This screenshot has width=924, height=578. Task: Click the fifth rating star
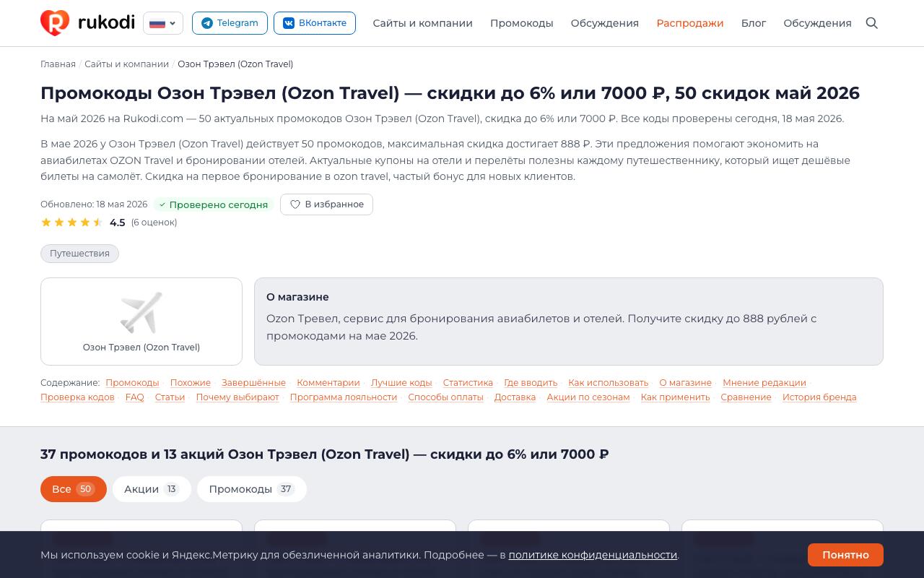(x=98, y=223)
